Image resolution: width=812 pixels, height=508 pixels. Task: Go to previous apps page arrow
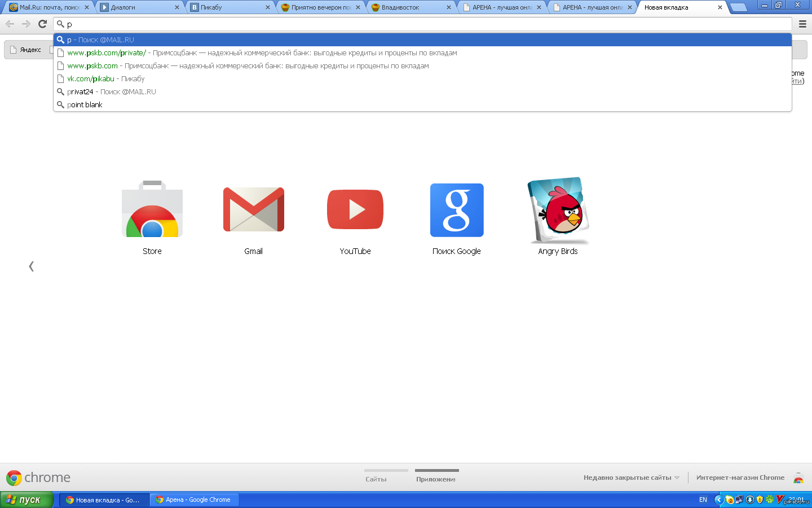pos(31,266)
